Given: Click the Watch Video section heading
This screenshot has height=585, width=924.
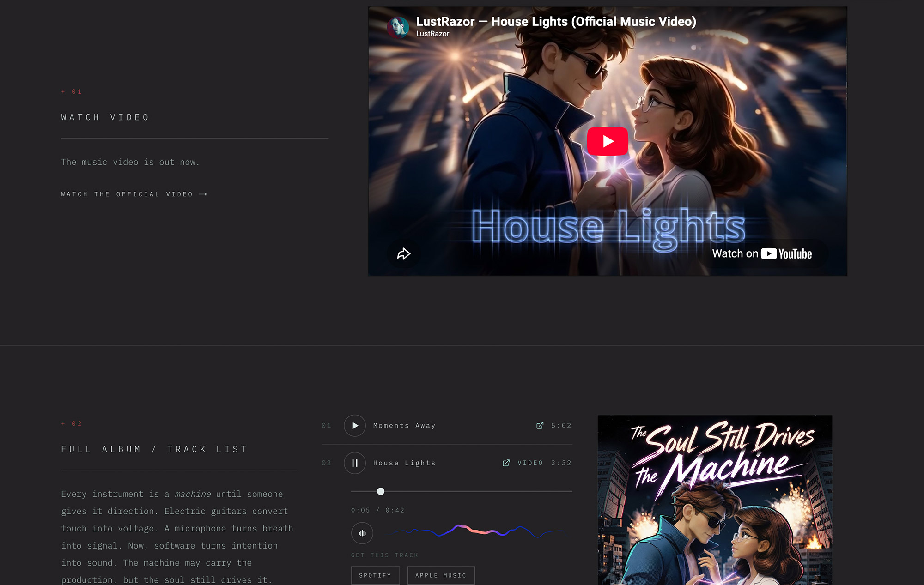Looking at the screenshot, I should 105,117.
